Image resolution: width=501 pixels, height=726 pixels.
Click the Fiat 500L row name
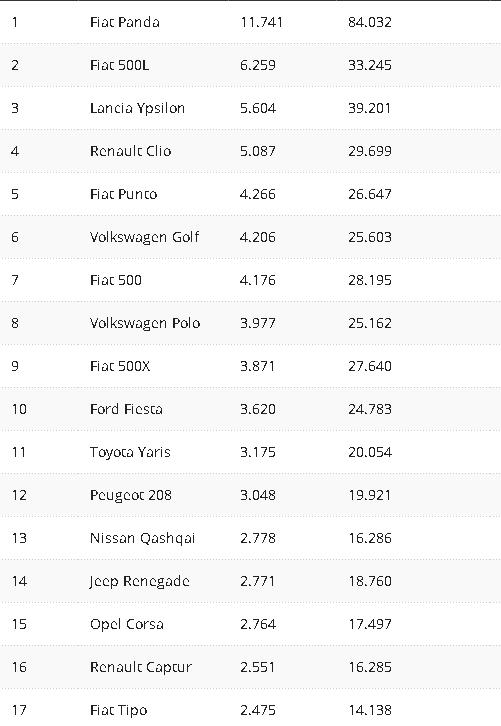pyautogui.click(x=119, y=65)
